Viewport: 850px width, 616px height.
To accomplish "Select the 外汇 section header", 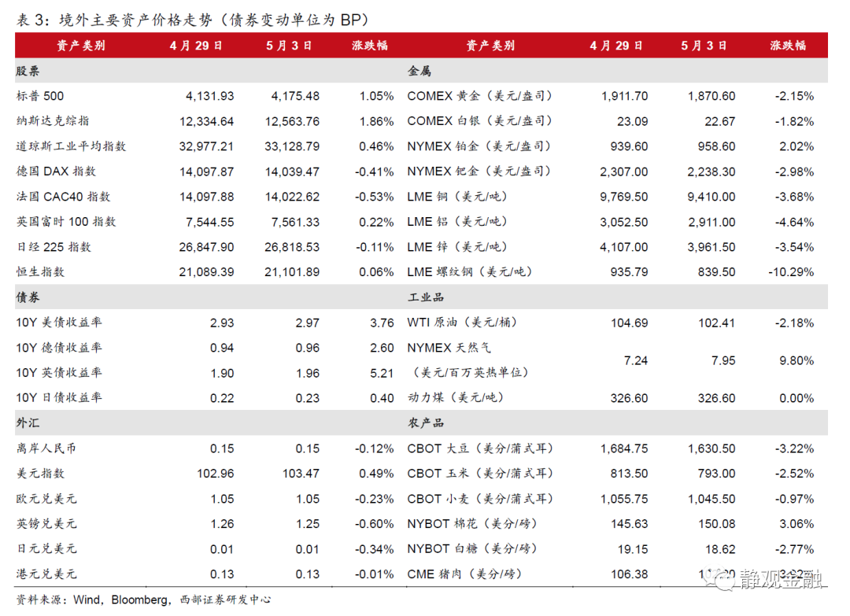I will click(28, 423).
